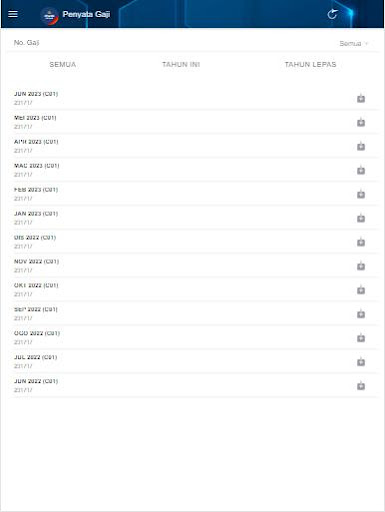Viewport: 385px width, 512px height.
Task: Download the FEB 2023 payslip
Action: click(361, 194)
